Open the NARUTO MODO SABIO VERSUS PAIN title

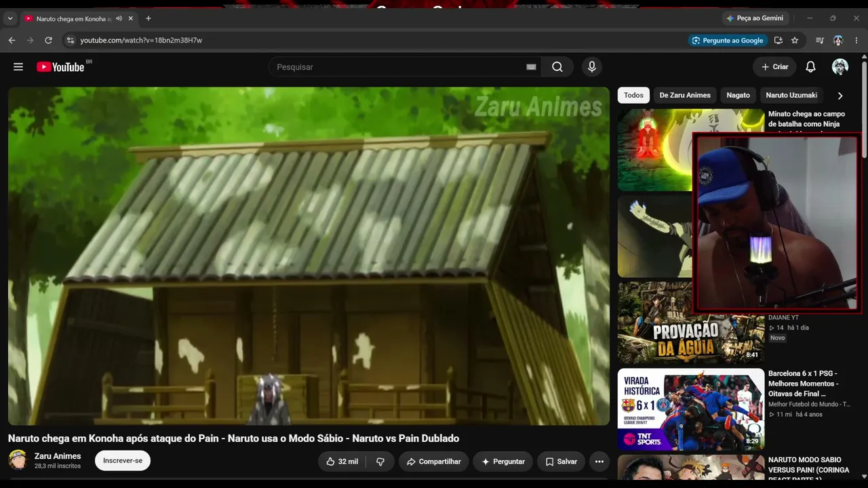click(808, 469)
